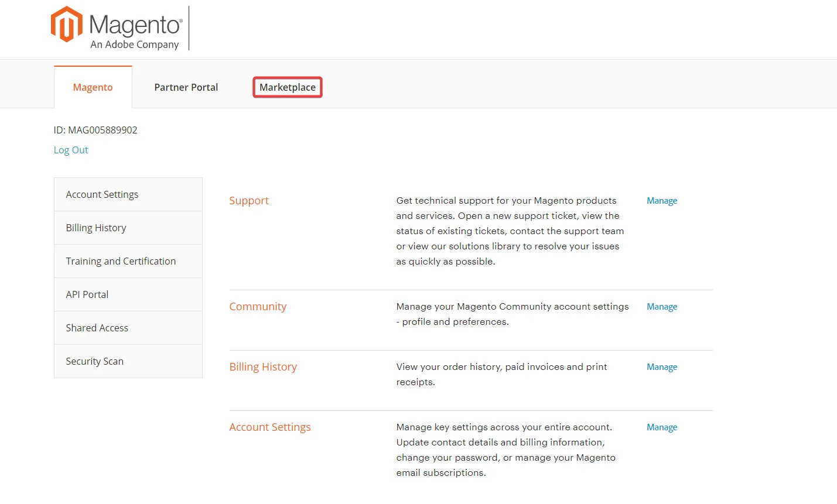
Task: Open Billing History in sidebar
Action: pos(128,228)
